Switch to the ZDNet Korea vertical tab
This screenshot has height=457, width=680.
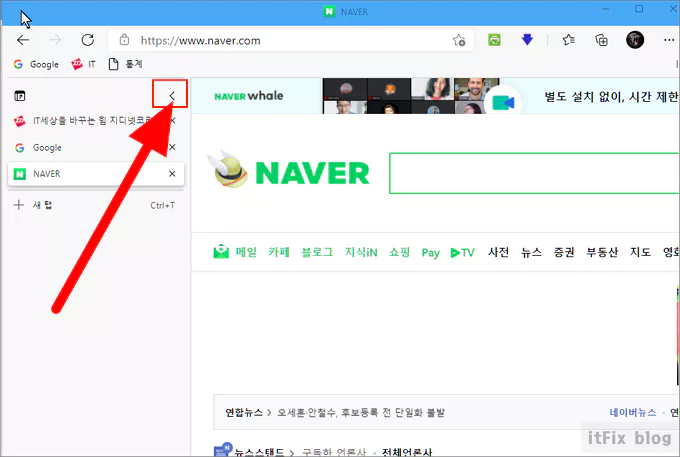(96, 121)
